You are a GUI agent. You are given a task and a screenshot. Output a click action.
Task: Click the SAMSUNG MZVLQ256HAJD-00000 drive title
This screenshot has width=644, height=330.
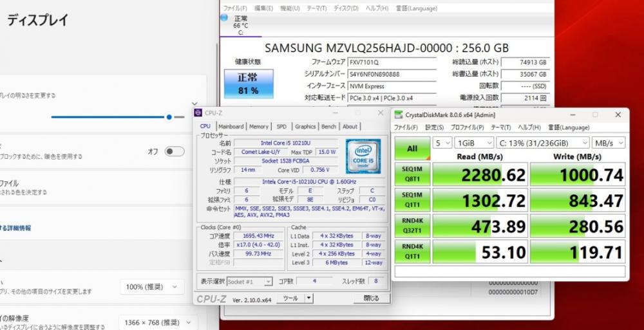point(386,48)
